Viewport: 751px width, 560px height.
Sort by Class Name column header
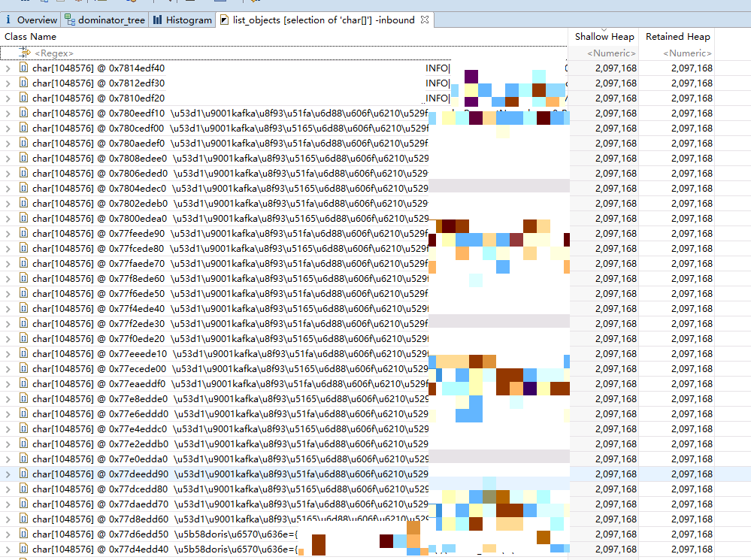point(30,36)
